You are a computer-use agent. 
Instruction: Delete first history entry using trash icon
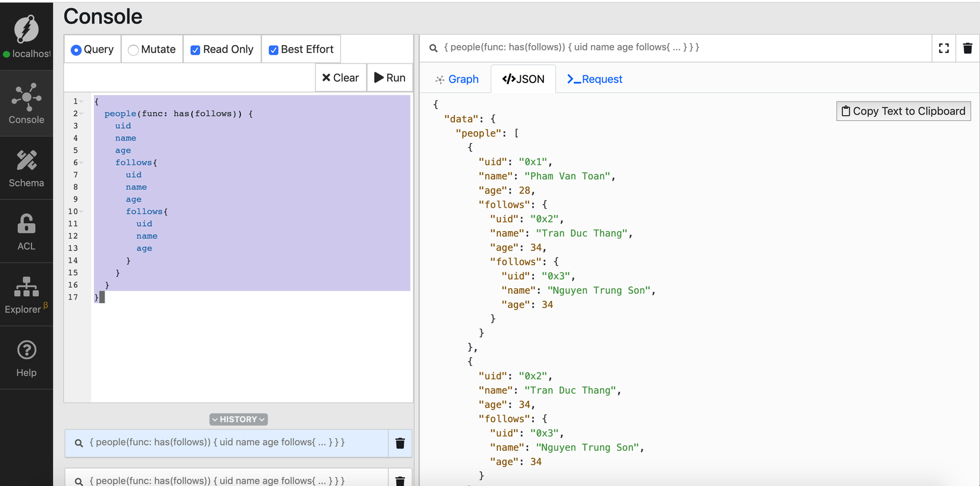tap(400, 443)
